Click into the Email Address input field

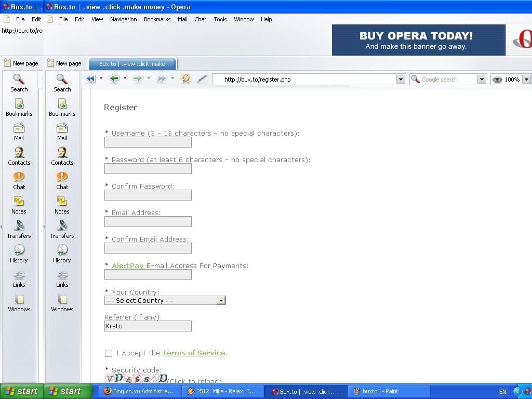pyautogui.click(x=148, y=221)
